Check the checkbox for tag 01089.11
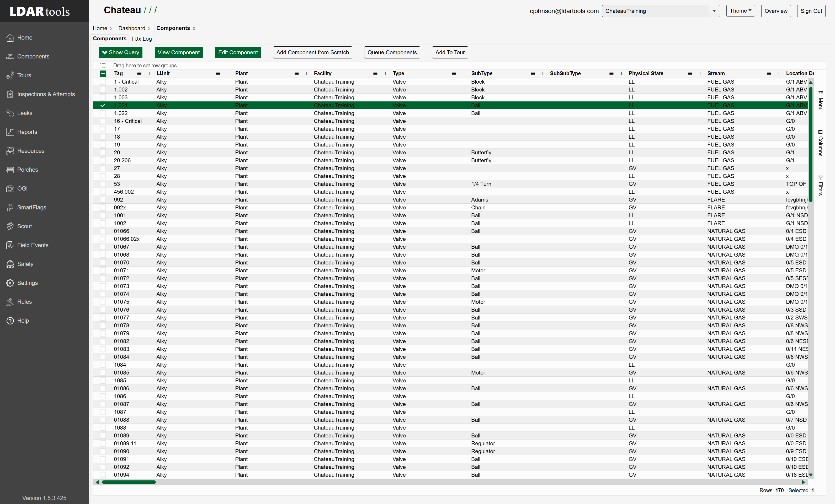 point(103,443)
